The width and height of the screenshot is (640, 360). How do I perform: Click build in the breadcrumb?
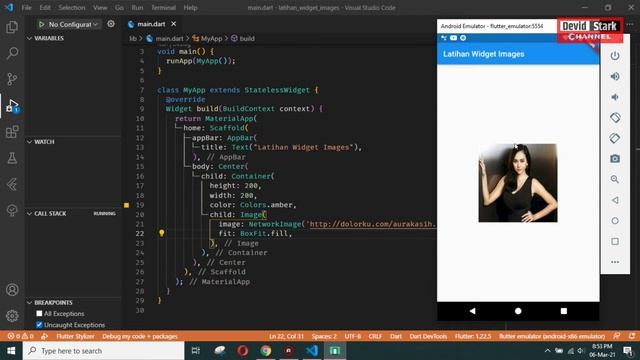click(x=247, y=38)
